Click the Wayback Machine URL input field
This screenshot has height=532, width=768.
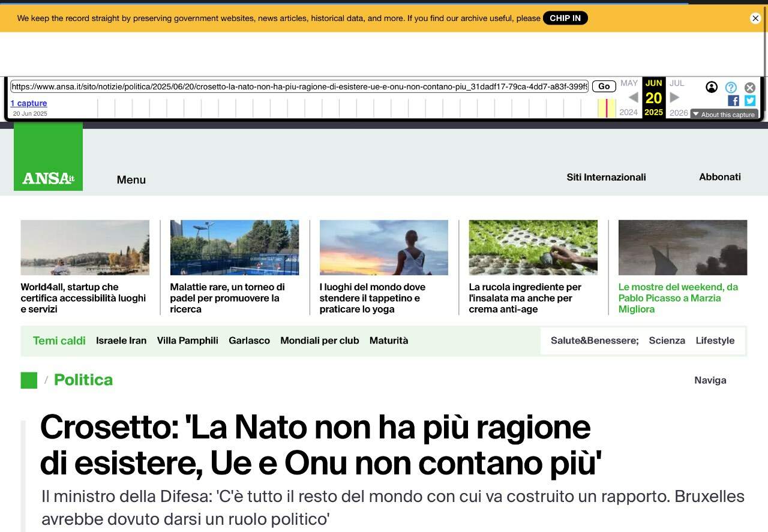299,86
